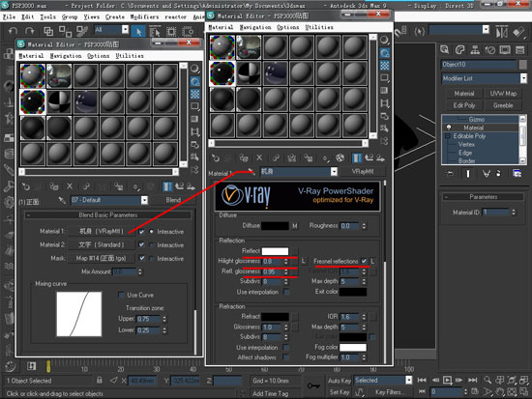The height and width of the screenshot is (399, 532).
Task: Click Reset Map X icon in right Material Editor
Action: pos(259,157)
